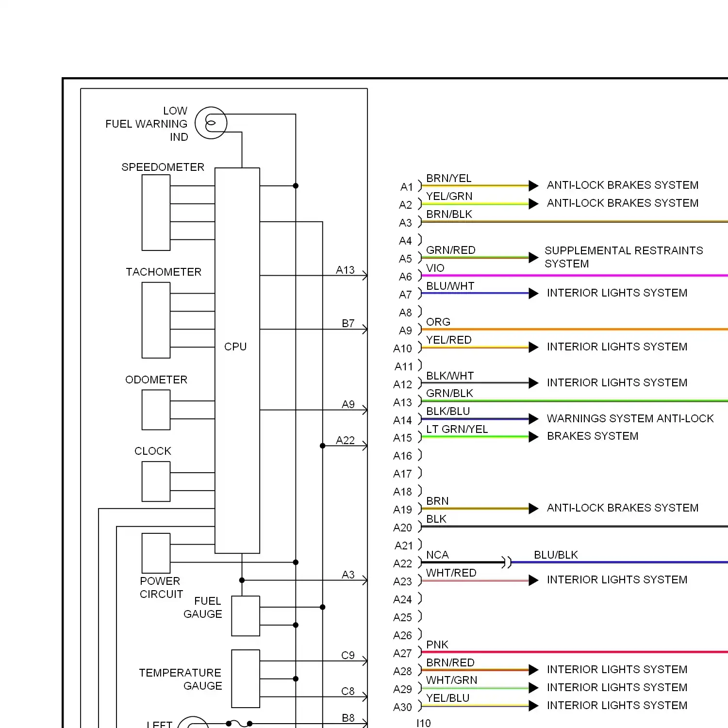Screen dimensions: 728x728
Task: Click the YEL/GRN wire color label
Action: tap(449, 196)
